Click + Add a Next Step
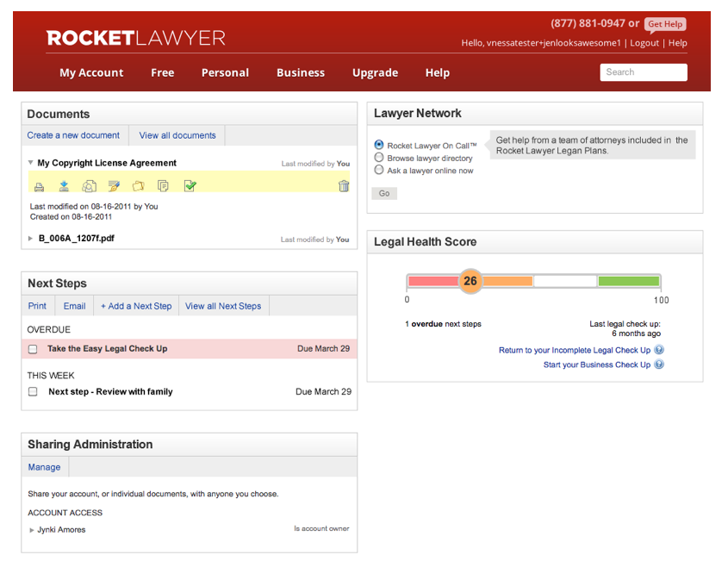The height and width of the screenshot is (567, 728). [x=136, y=306]
